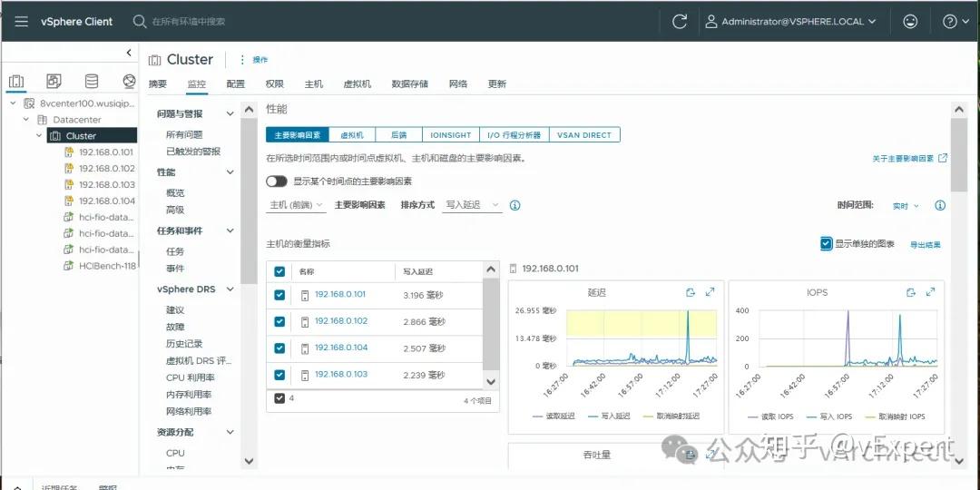Open the actions menu next to Cluster
The width and height of the screenshot is (980, 490).
click(x=253, y=60)
